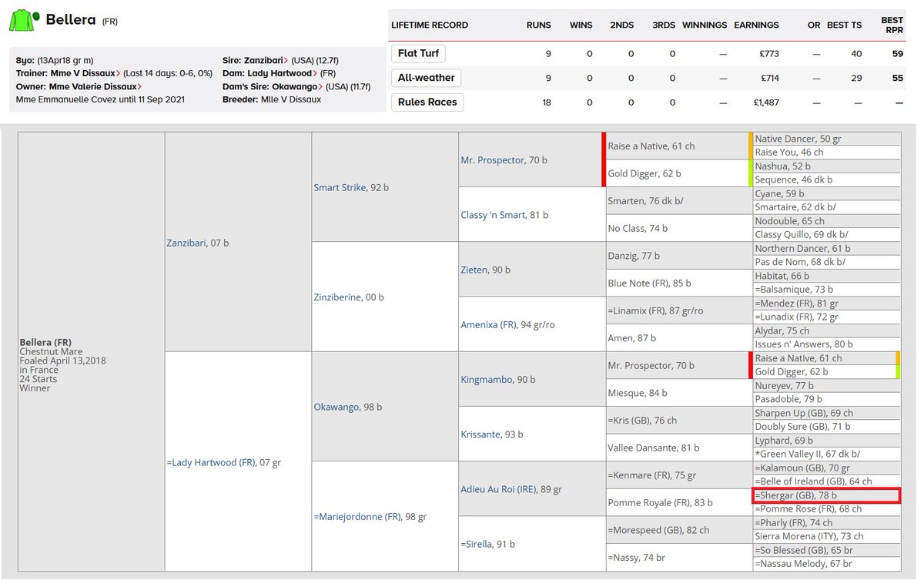
Task: Select =Nassau Melody, 67 br cell
Action: pyautogui.click(x=827, y=564)
